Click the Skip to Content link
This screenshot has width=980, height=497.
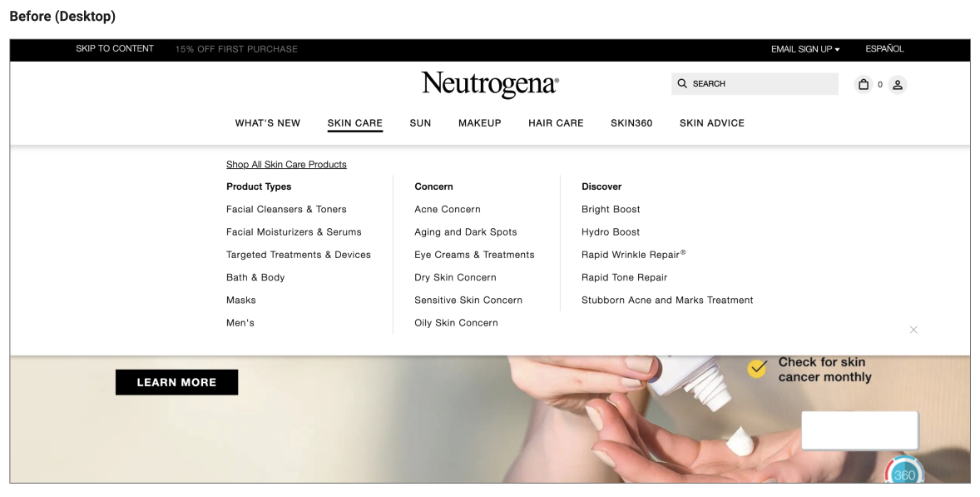click(114, 49)
